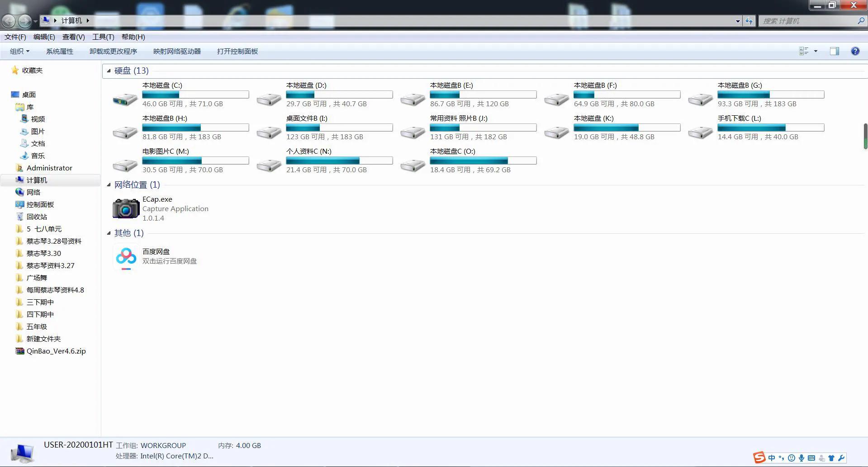868x467 pixels.
Task: Select the 本地磁盘B (E:) drive icon
Action: click(x=413, y=99)
